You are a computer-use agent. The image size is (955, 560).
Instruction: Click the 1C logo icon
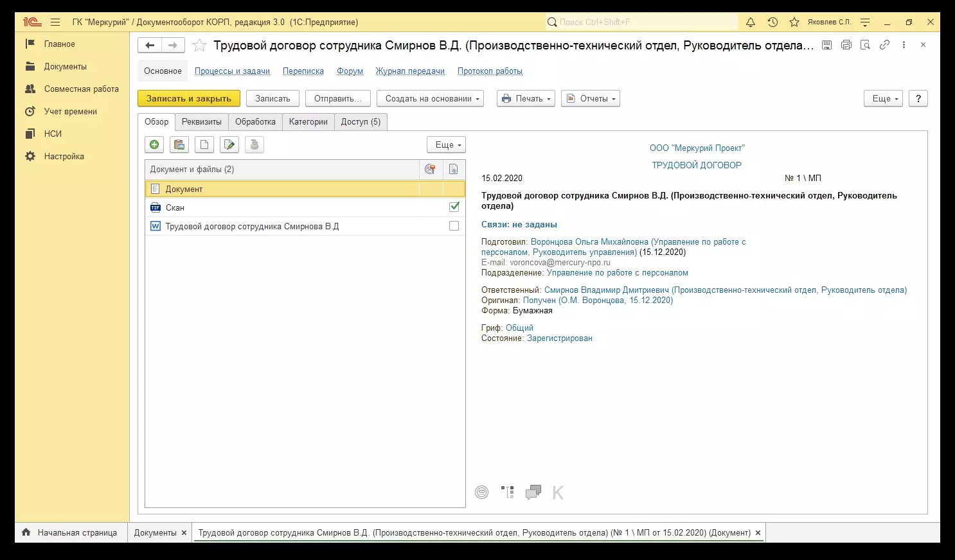32,22
